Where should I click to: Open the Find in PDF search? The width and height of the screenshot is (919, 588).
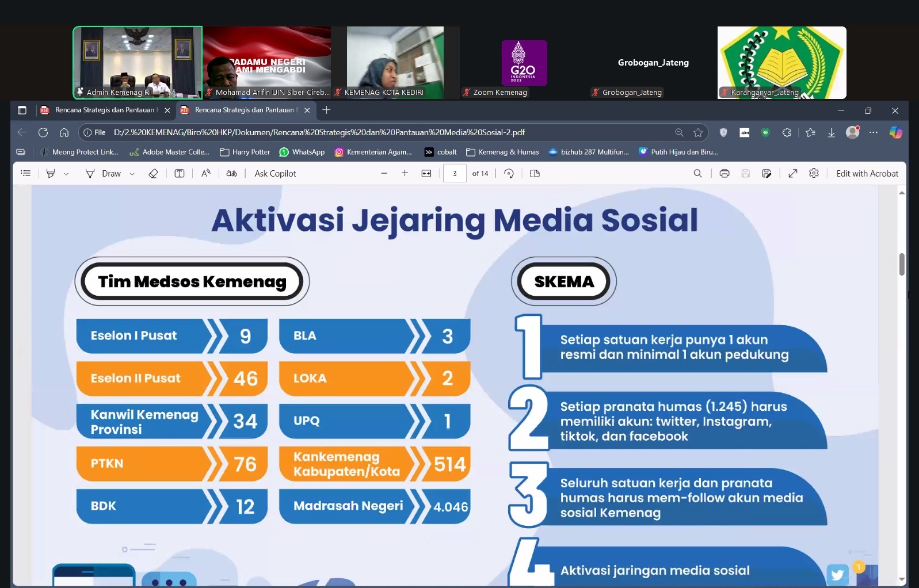coord(697,173)
